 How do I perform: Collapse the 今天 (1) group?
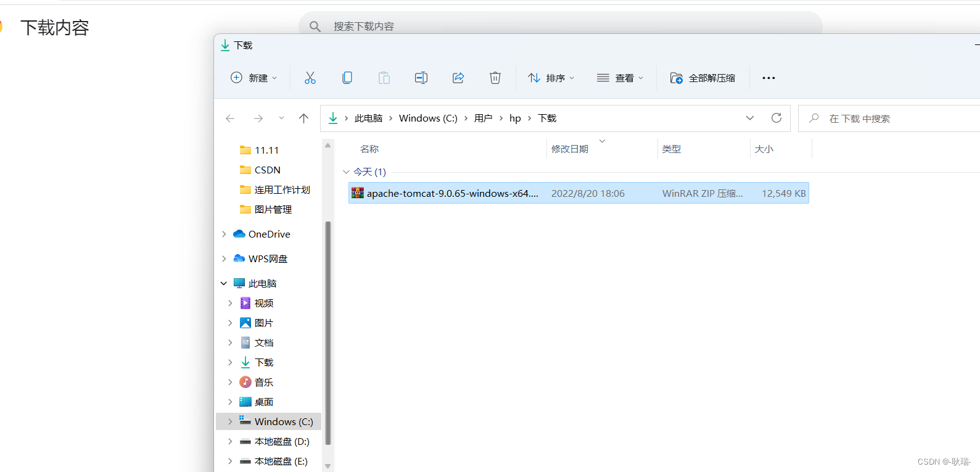click(x=346, y=172)
